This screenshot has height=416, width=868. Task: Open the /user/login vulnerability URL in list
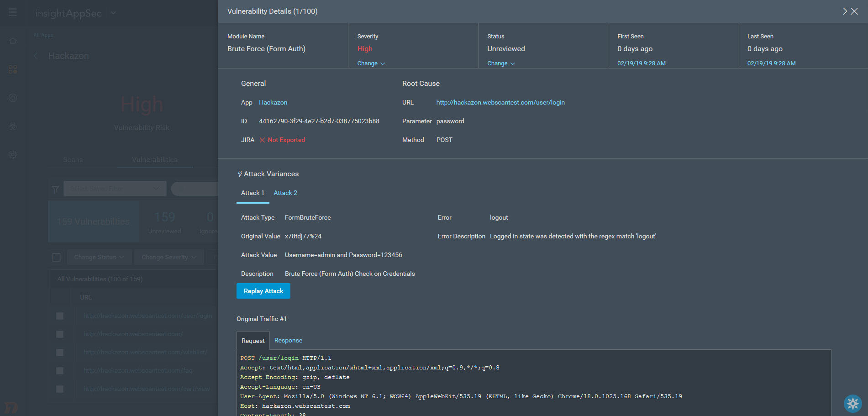coord(147,316)
